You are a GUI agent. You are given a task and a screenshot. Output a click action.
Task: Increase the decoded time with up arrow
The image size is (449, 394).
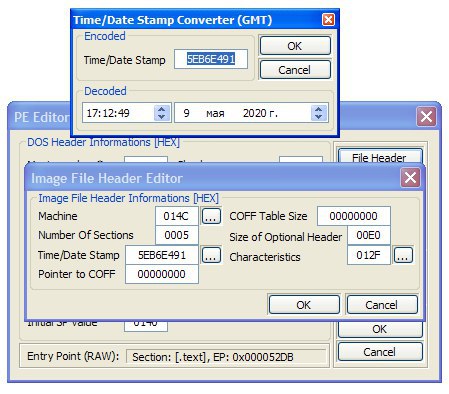162,109
